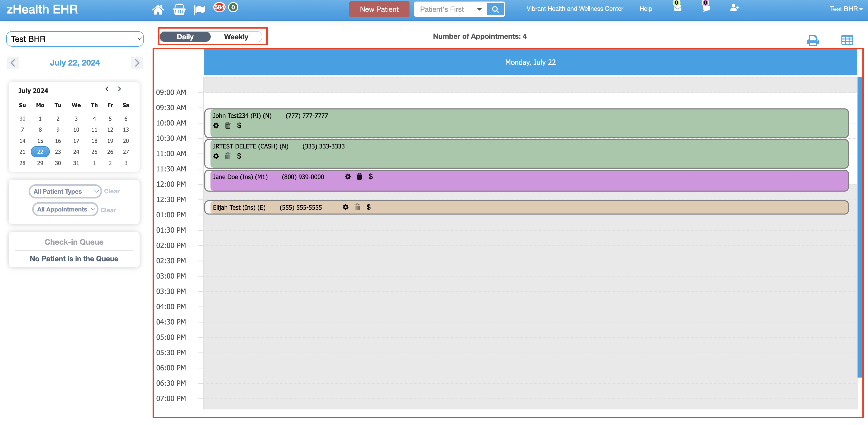The height and width of the screenshot is (425, 868).
Task: Select July 23 in the mini calendar
Action: (58, 152)
